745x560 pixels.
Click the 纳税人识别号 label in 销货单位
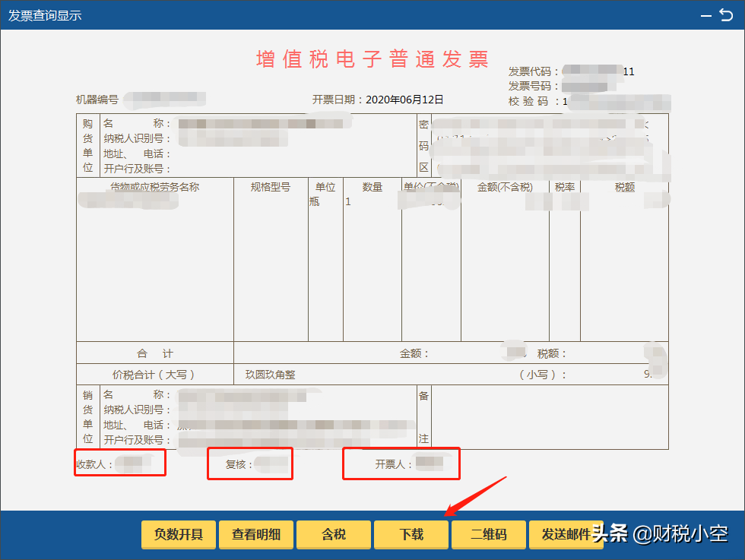point(137,410)
